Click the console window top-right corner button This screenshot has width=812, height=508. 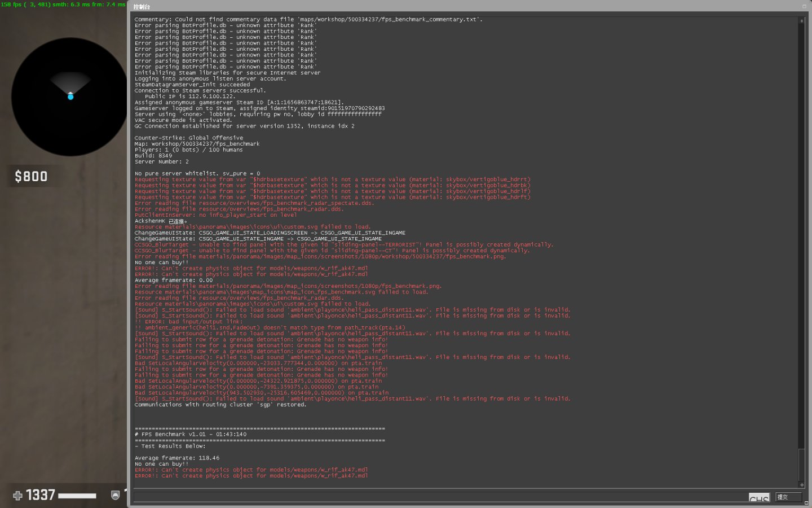coord(804,6)
